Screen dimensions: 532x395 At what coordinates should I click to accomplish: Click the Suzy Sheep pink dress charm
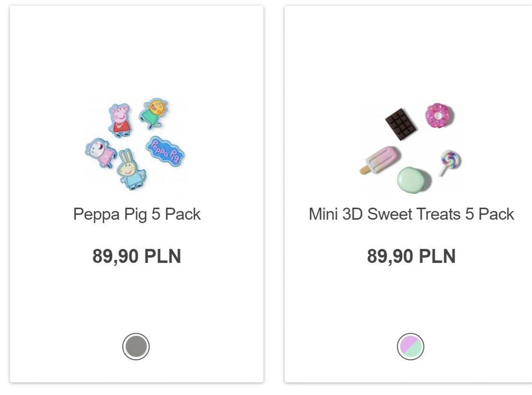[100, 152]
